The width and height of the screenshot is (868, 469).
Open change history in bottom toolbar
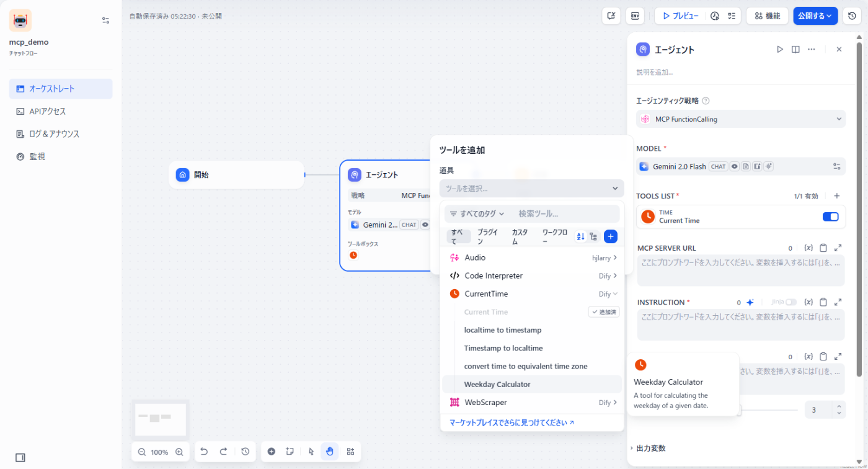[245, 452]
